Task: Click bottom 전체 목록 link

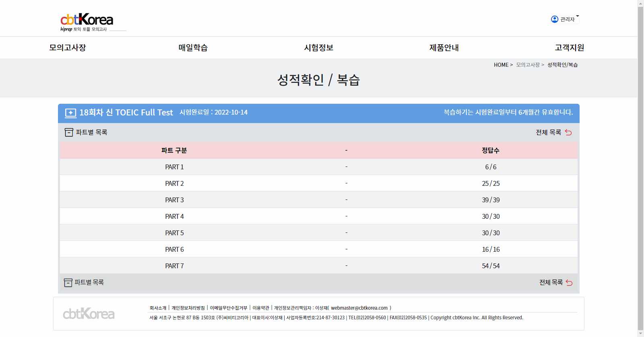Action: (551, 283)
